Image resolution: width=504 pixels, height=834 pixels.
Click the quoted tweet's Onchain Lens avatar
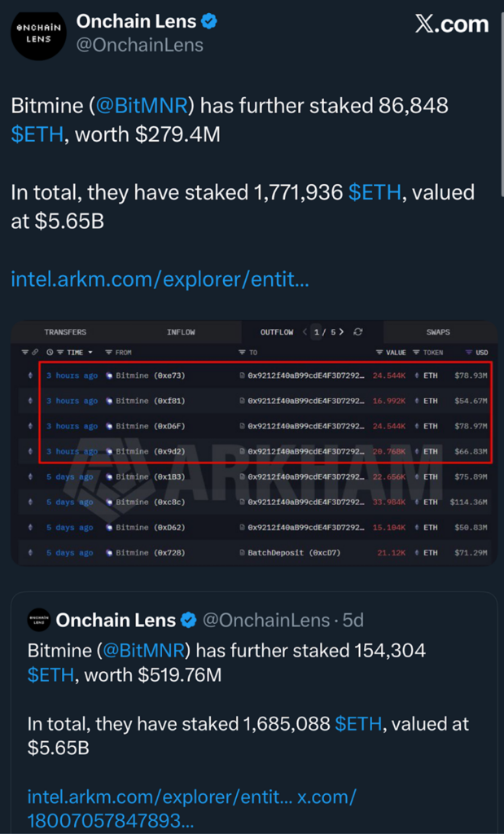[38, 620]
